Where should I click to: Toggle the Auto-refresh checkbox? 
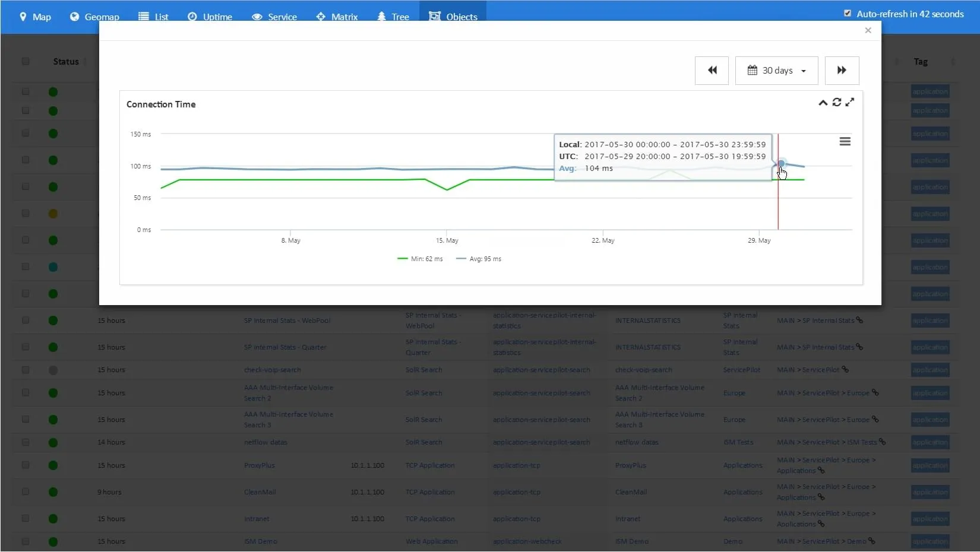click(x=848, y=13)
